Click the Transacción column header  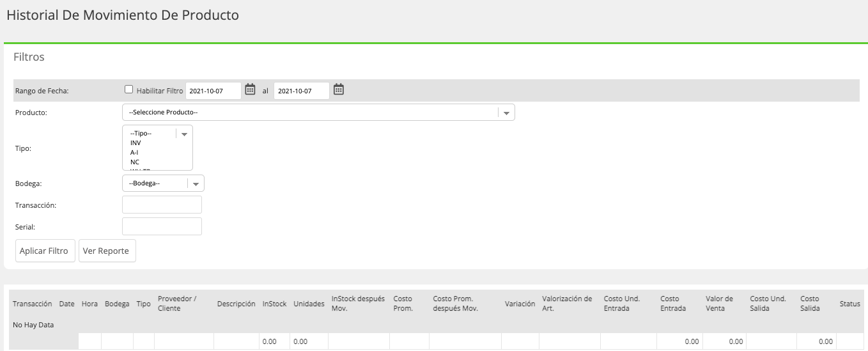(33, 304)
